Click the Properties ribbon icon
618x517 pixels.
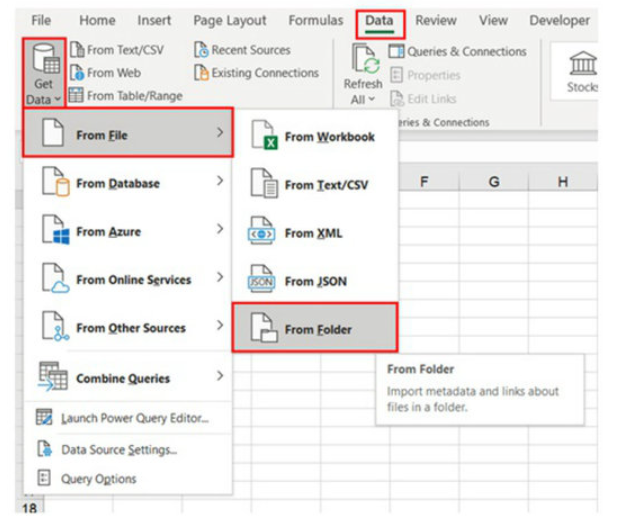coord(396,75)
